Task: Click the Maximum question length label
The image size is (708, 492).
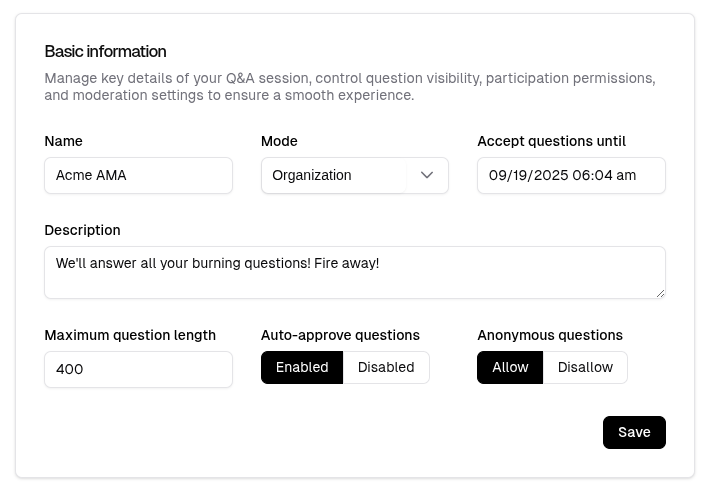Action: (130, 335)
